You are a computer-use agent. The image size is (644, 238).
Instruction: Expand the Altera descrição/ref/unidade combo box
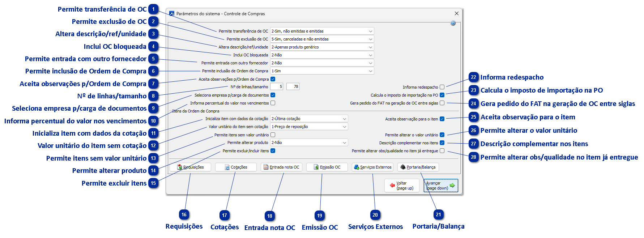pyautogui.click(x=322, y=47)
